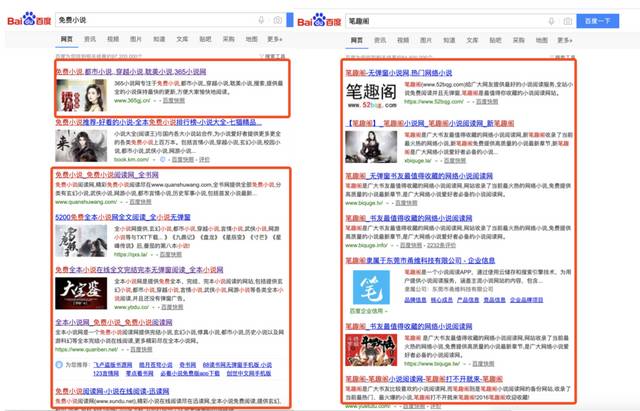Screen dimensions: 640x411
Task: Open 笔趣阁-无弹窗小说网 result link
Action: coord(399,73)
